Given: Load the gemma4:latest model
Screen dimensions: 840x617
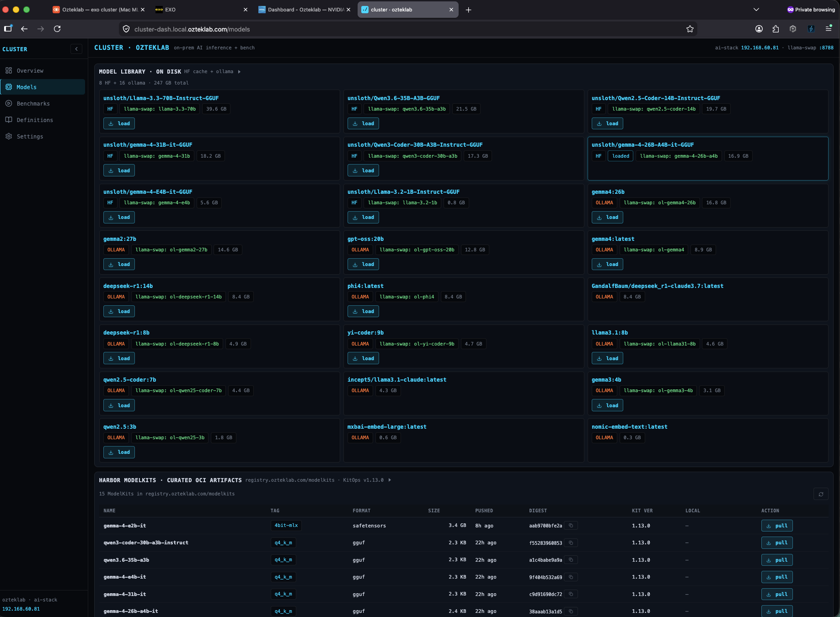Looking at the screenshot, I should click(607, 265).
